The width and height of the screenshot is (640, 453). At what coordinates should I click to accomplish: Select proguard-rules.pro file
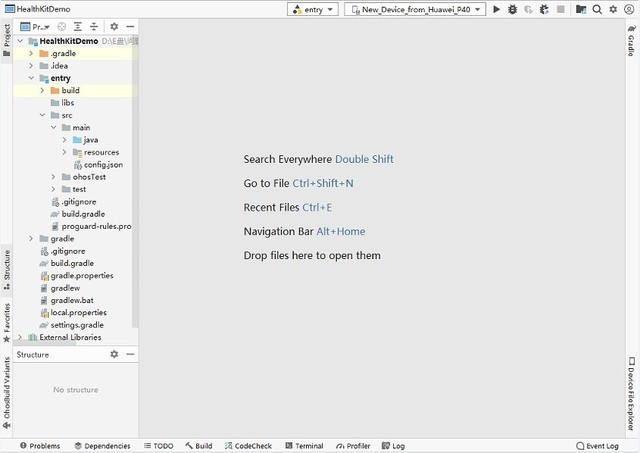(91, 226)
